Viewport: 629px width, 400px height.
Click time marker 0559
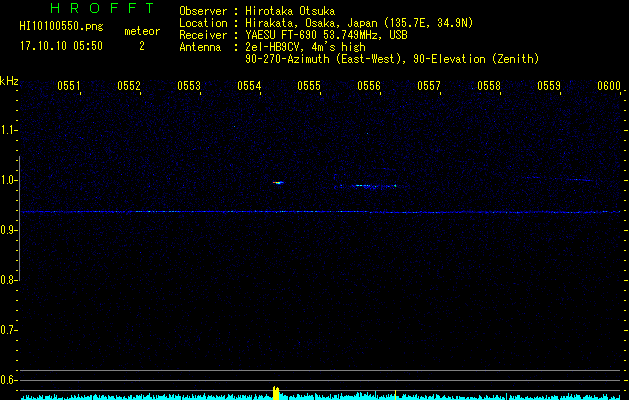pyautogui.click(x=549, y=86)
